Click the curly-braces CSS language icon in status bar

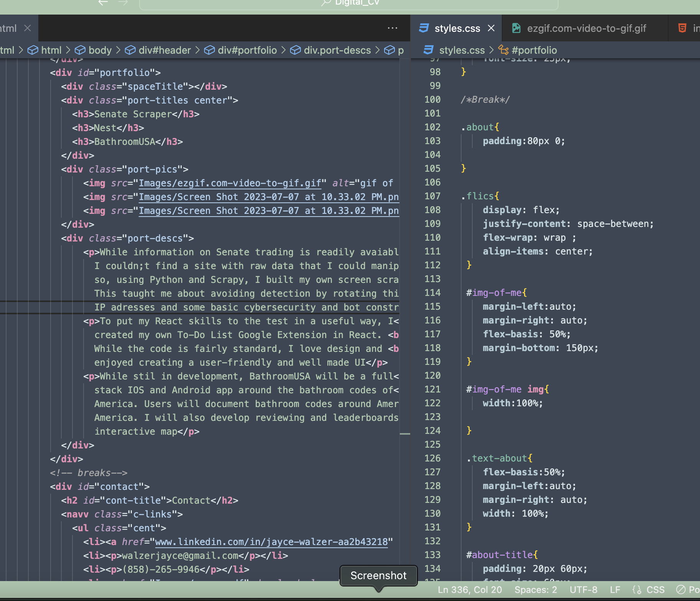(x=637, y=590)
